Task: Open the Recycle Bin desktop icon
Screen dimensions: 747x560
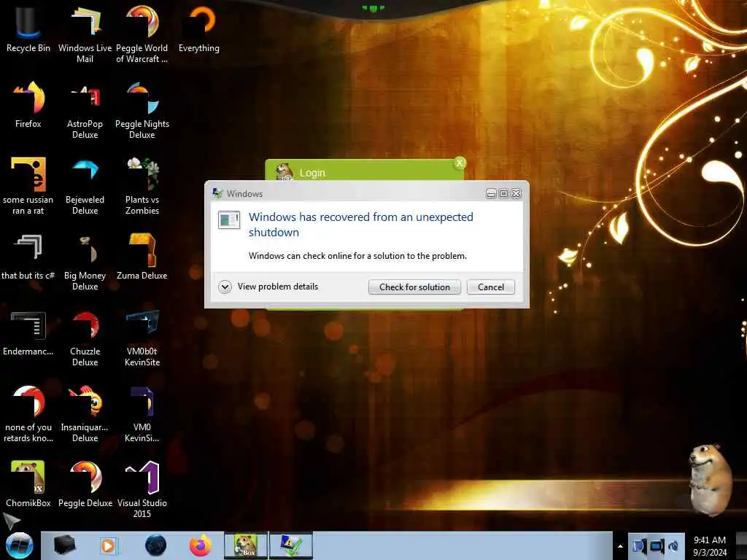Action: pyautogui.click(x=28, y=29)
